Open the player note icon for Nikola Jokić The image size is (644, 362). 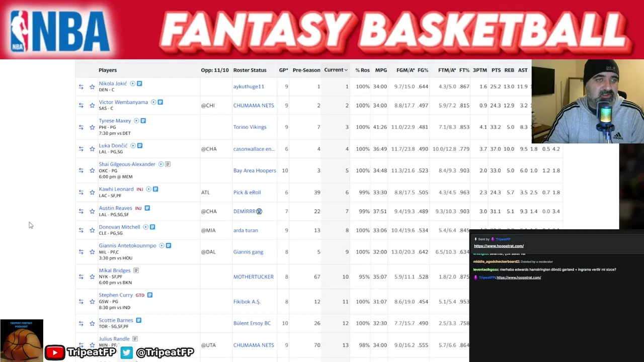[x=139, y=83]
